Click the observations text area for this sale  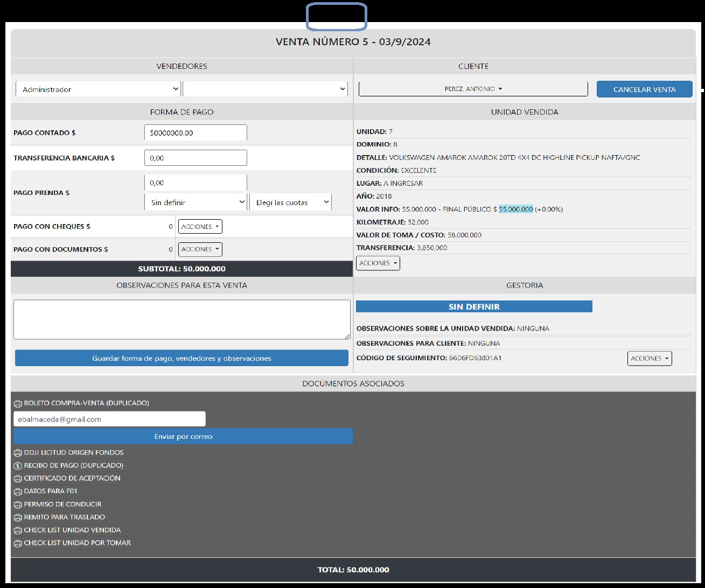point(182,319)
